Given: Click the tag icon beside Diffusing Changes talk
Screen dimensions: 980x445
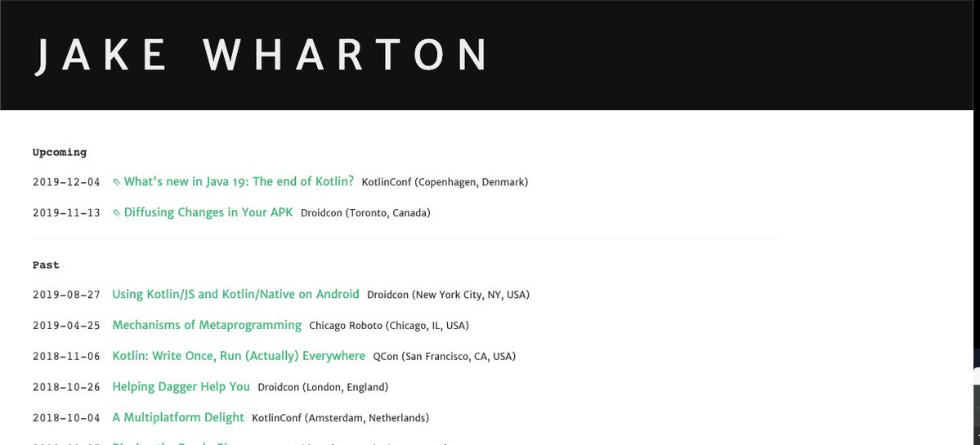Looking at the screenshot, I should click(116, 213).
